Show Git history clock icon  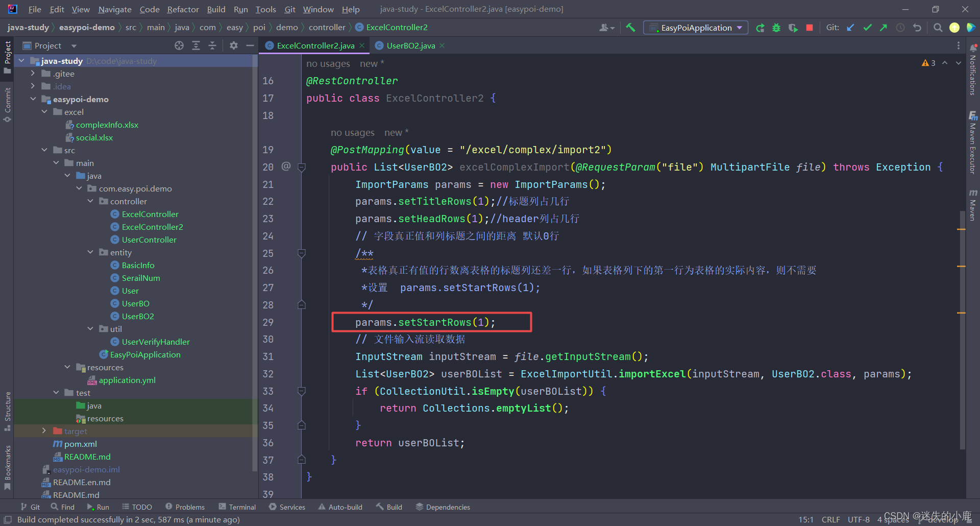(x=900, y=28)
